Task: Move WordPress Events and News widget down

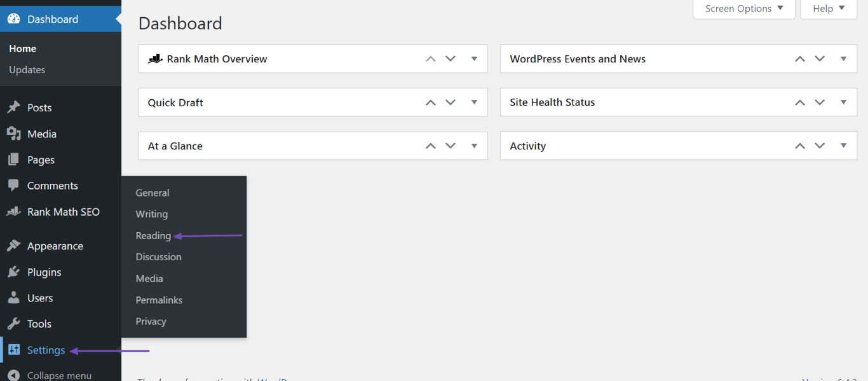Action: point(820,59)
